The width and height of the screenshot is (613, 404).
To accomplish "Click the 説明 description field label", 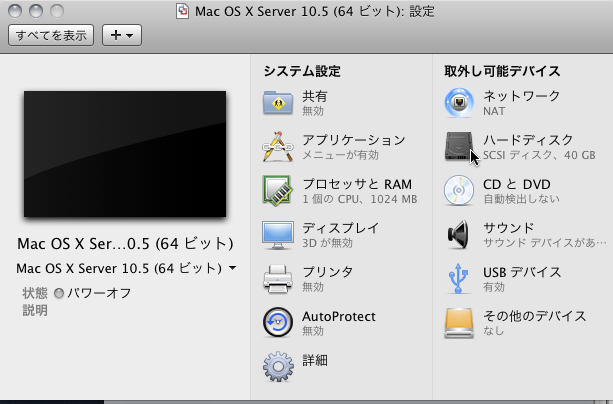I will pyautogui.click(x=35, y=310).
